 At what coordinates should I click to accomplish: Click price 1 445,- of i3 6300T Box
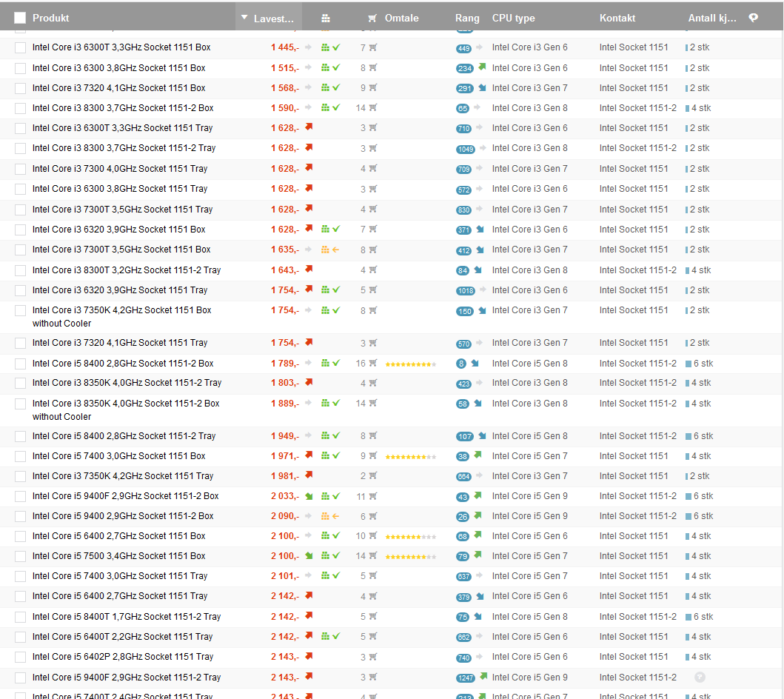point(285,47)
